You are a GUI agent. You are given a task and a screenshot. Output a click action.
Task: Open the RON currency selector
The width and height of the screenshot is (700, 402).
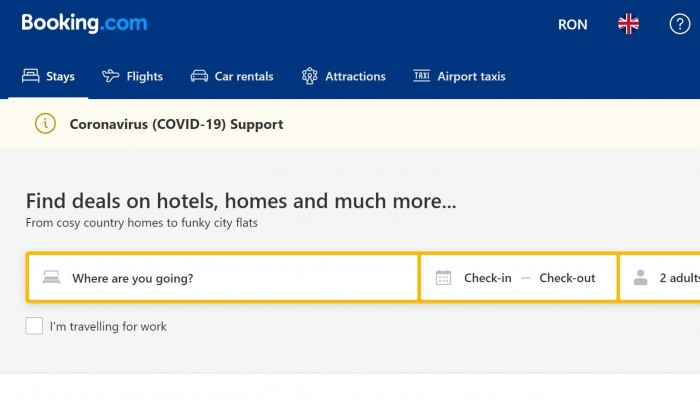click(x=572, y=24)
